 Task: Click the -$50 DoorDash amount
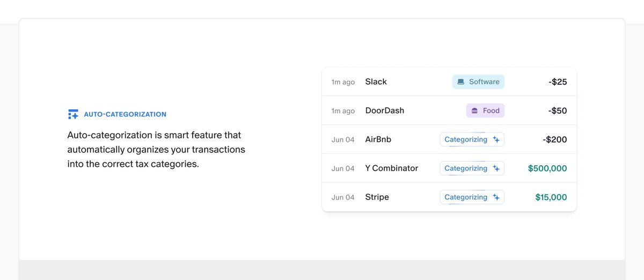558,111
